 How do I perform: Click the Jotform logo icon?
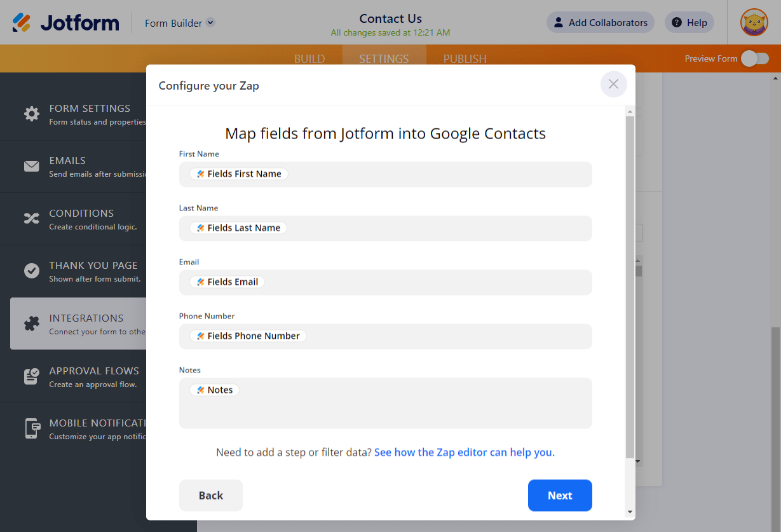(x=22, y=23)
